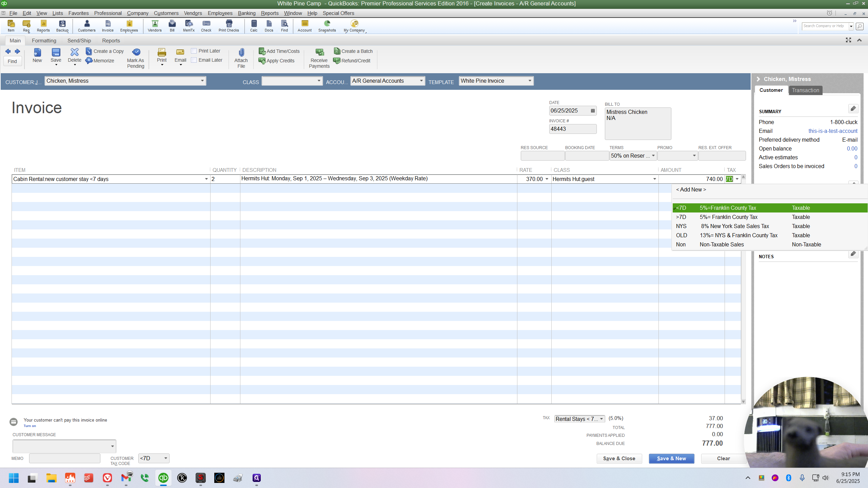Open the Docs icon

click(x=269, y=26)
